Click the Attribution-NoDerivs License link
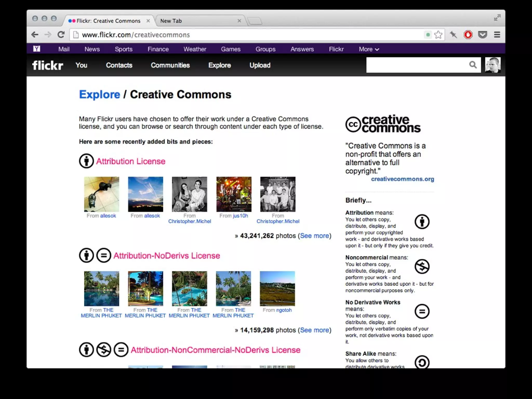This screenshot has width=532, height=399. (x=167, y=256)
